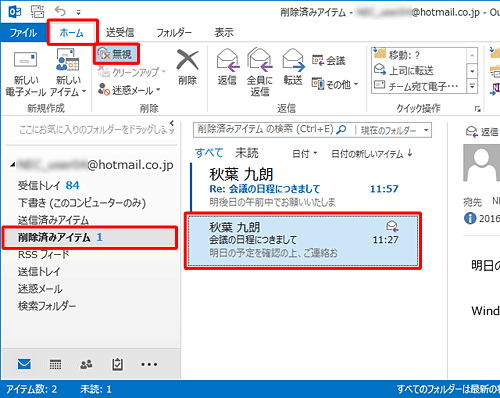Click the Ignore (無視) button
Screen dimensions: 500x398
point(116,54)
